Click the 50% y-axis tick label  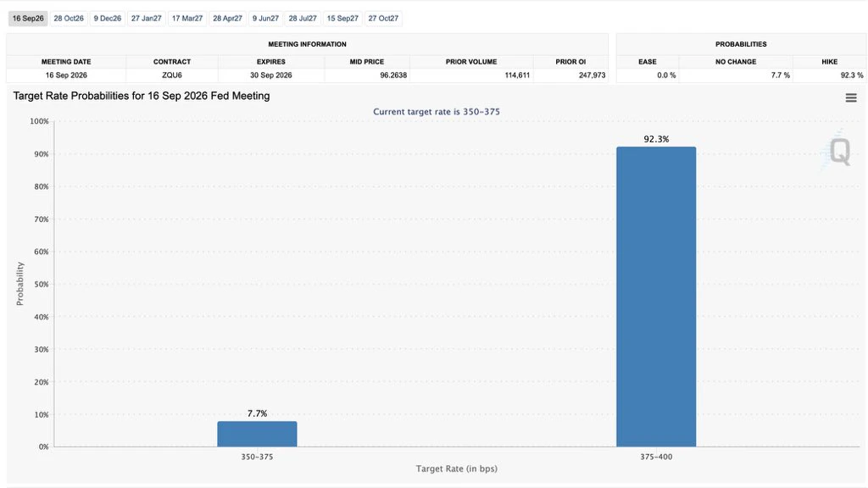[42, 285]
